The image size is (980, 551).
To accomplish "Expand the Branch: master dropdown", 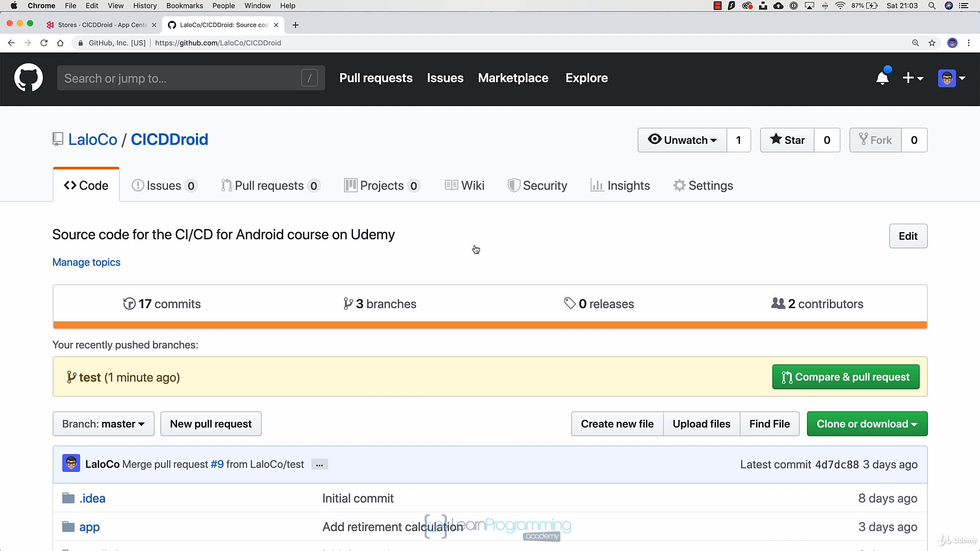I will pyautogui.click(x=104, y=424).
